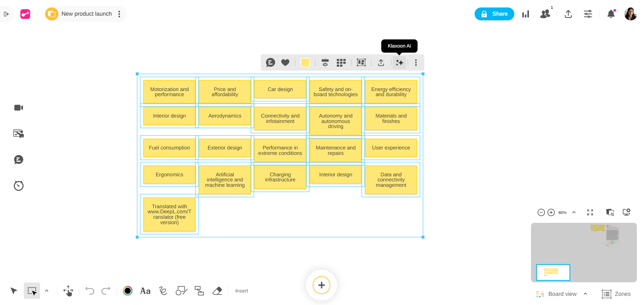The image size is (644, 305).
Task: Open more options in selection toolbar
Action: pyautogui.click(x=416, y=62)
